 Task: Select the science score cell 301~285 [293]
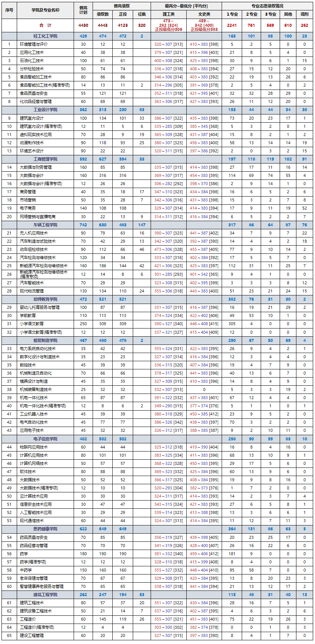pos(168,274)
